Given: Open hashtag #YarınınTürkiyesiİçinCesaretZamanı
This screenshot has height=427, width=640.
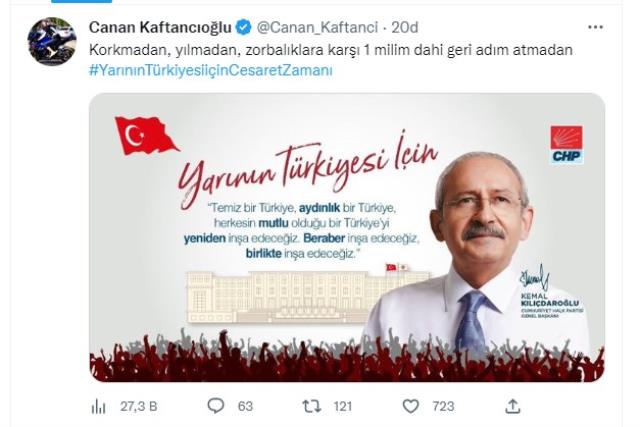Looking at the screenshot, I should tap(211, 70).
